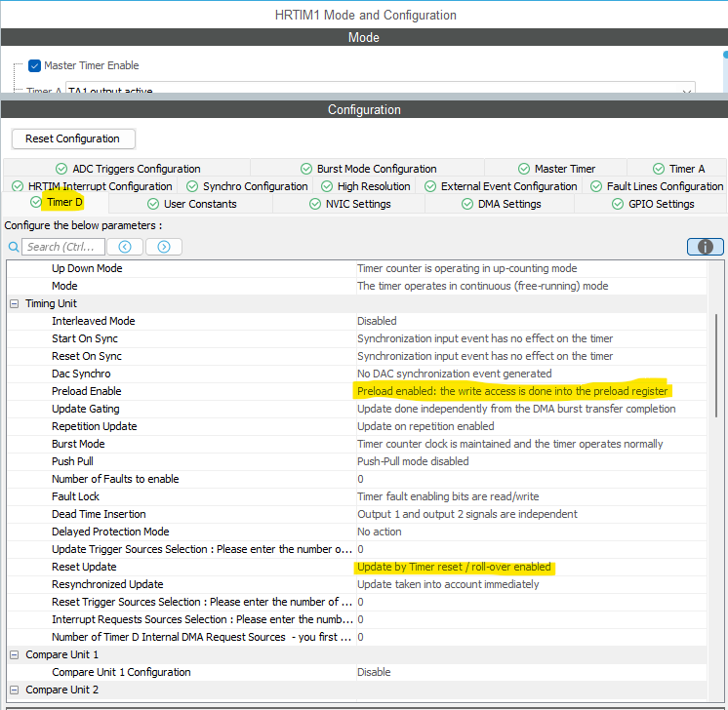Open the Burst Mode Configuration tab

[368, 169]
